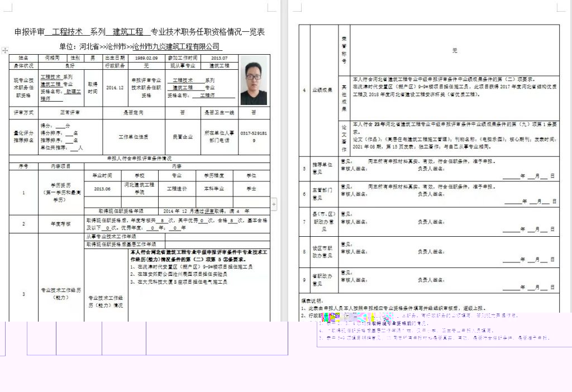Click the 填表说明 heading
The image size is (572, 392).
tap(312, 301)
